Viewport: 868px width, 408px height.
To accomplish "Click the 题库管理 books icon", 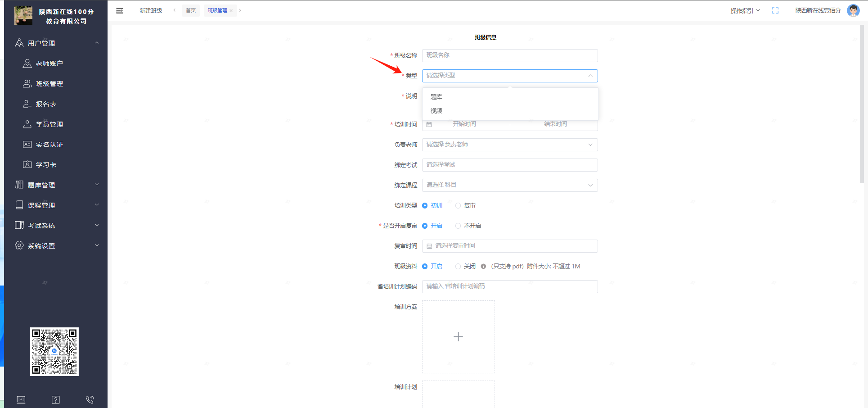I will coord(19,185).
